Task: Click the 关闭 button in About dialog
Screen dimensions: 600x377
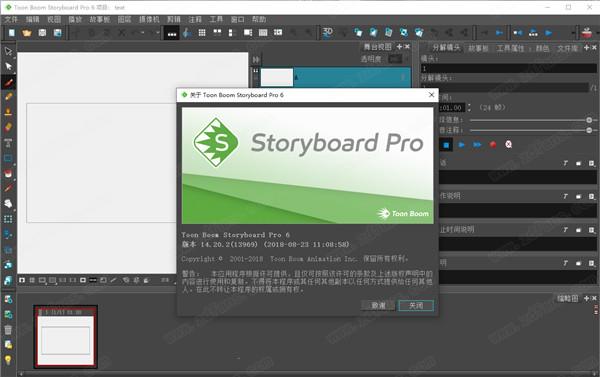Action: click(416, 305)
